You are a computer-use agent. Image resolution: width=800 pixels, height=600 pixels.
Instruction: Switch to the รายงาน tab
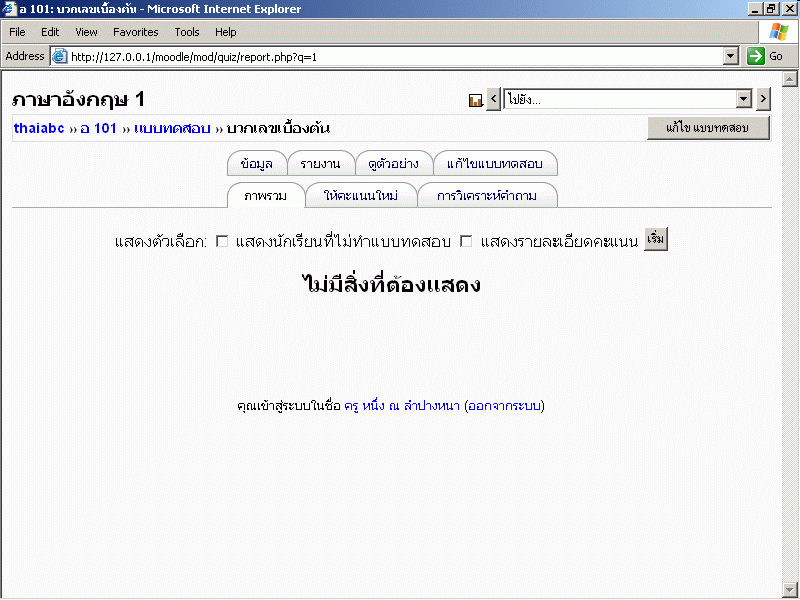coord(320,164)
